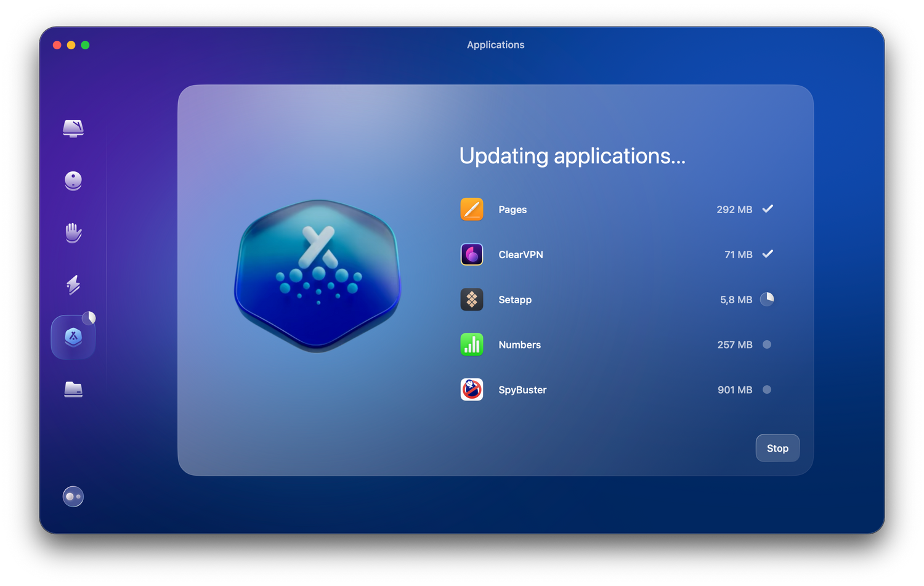Image resolution: width=924 pixels, height=586 pixels.
Task: Click the "Updating applications..." heading
Action: click(572, 156)
